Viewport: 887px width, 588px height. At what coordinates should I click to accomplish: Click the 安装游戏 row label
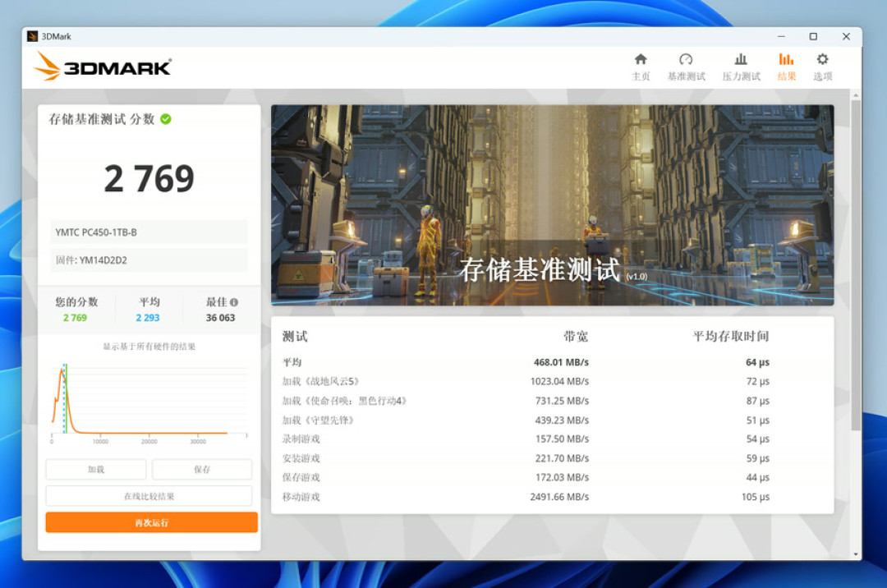(301, 458)
